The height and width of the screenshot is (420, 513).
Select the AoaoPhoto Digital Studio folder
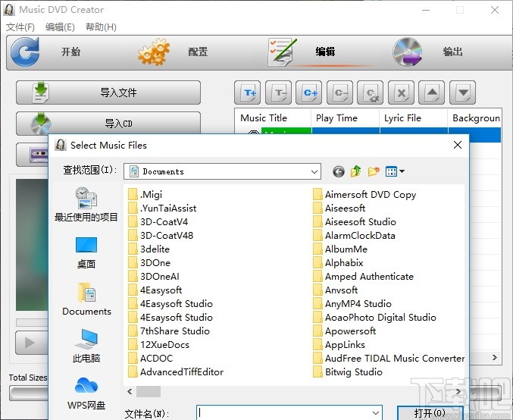pyautogui.click(x=374, y=318)
